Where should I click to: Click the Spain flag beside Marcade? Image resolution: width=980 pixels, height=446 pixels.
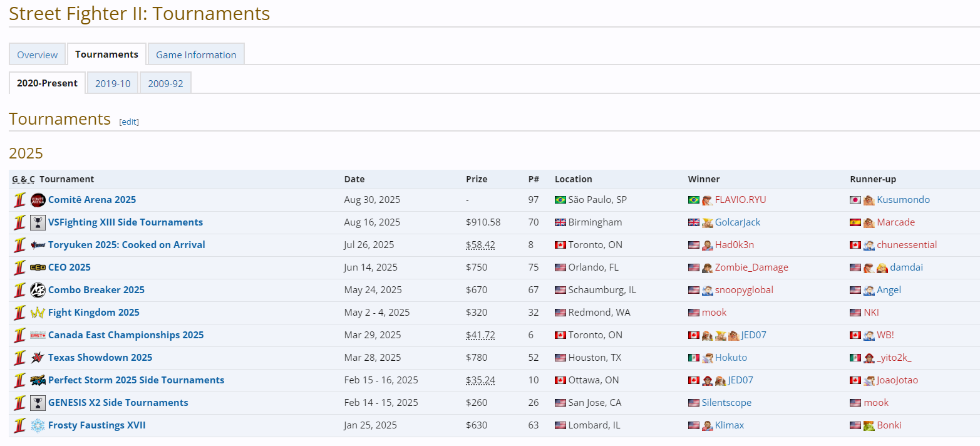coord(855,222)
